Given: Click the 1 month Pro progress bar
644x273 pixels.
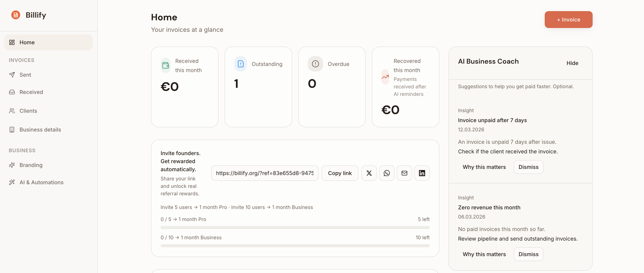Looking at the screenshot, I should pyautogui.click(x=295, y=228).
